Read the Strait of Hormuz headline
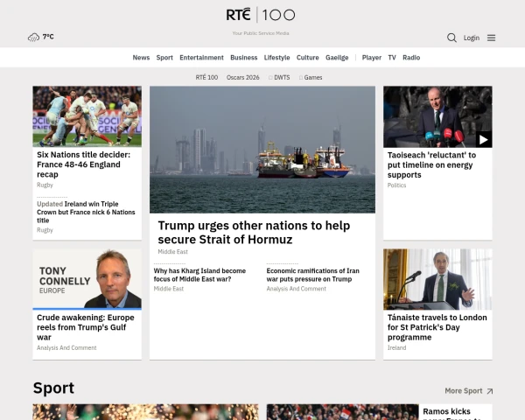The width and height of the screenshot is (525, 420). click(x=253, y=232)
